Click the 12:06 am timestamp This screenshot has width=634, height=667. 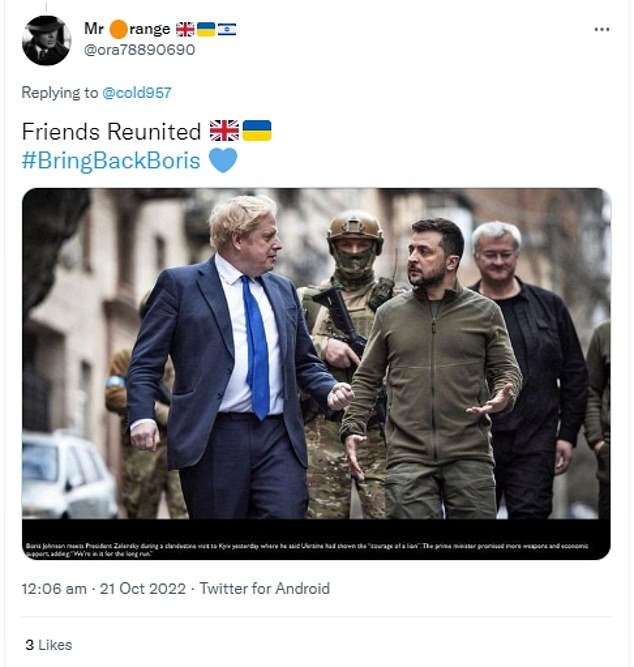tap(54, 589)
